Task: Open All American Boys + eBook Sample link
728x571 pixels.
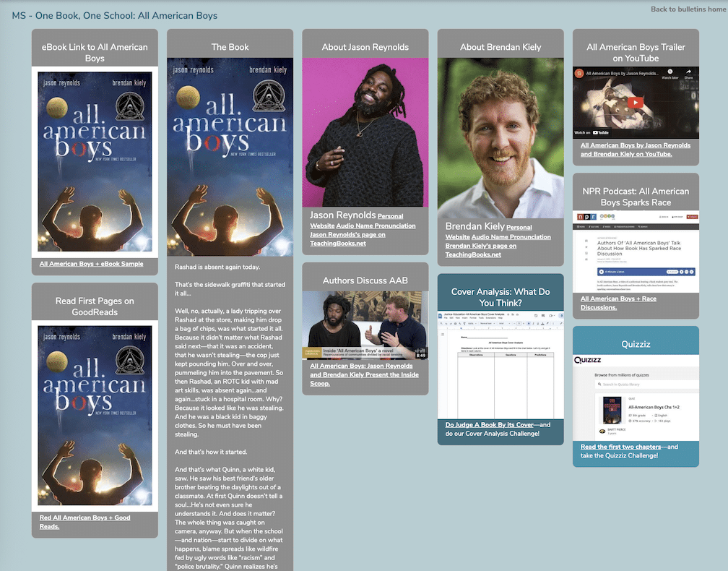Action: click(91, 264)
